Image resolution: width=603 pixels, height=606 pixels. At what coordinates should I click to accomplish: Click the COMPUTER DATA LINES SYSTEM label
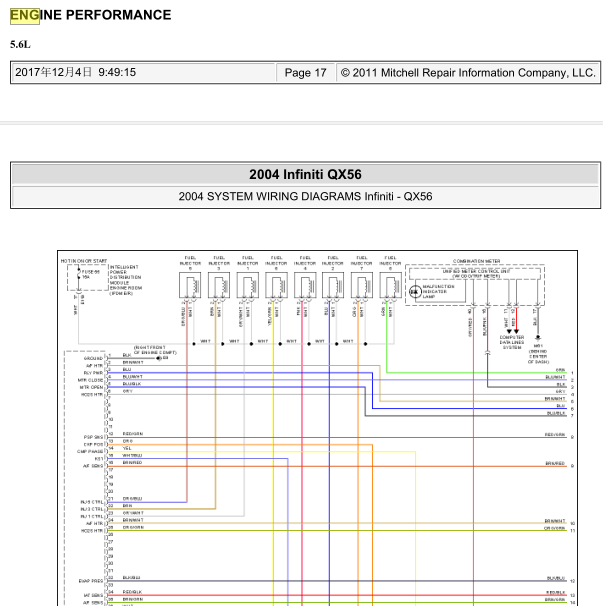pyautogui.click(x=512, y=342)
